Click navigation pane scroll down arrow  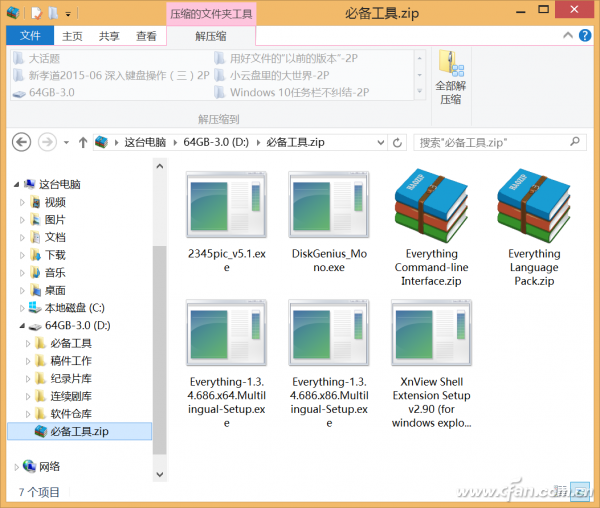160,474
